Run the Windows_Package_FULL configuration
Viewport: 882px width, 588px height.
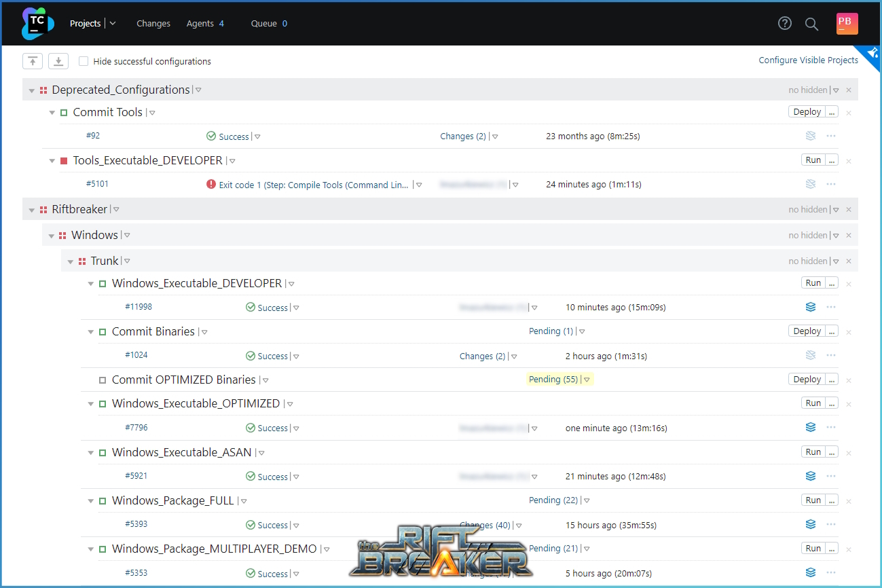[813, 500]
